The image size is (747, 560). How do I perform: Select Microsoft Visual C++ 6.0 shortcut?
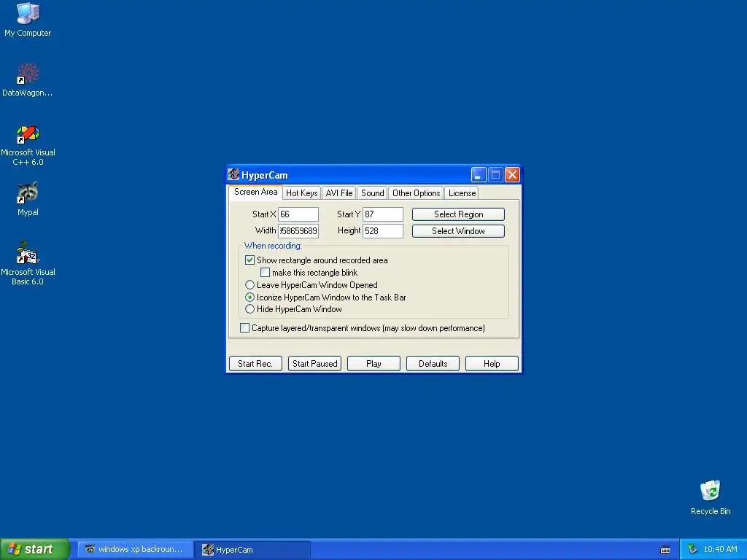28,145
